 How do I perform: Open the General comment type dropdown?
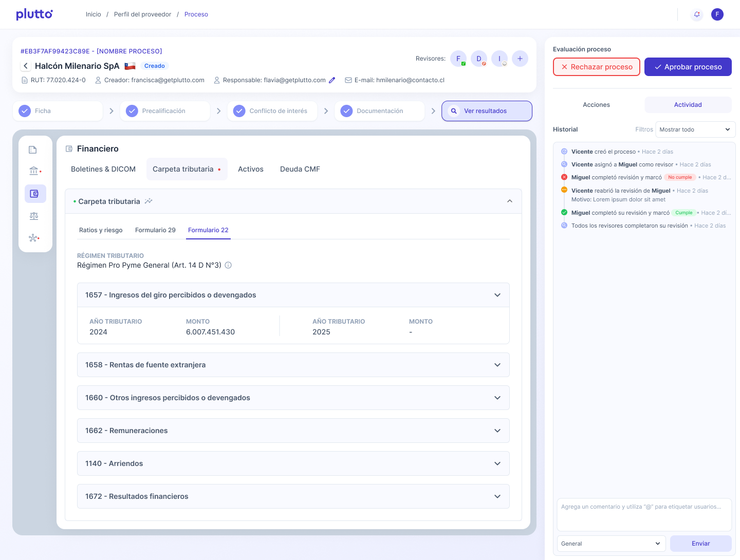[x=611, y=544]
